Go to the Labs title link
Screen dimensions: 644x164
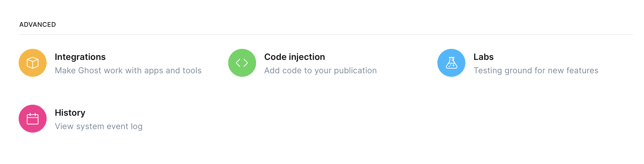pyautogui.click(x=483, y=57)
